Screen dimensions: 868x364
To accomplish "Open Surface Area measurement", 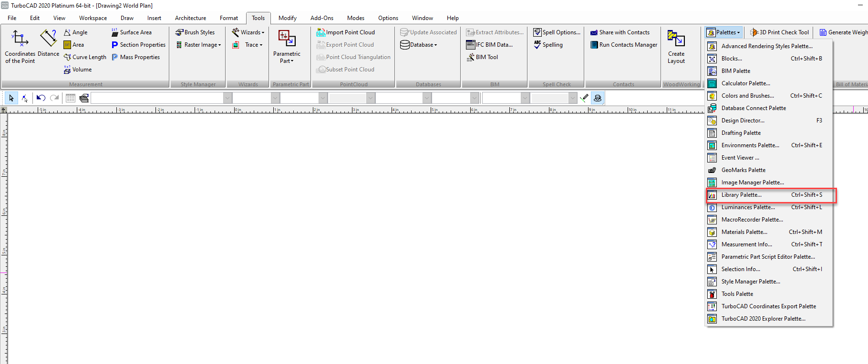I will coord(132,32).
